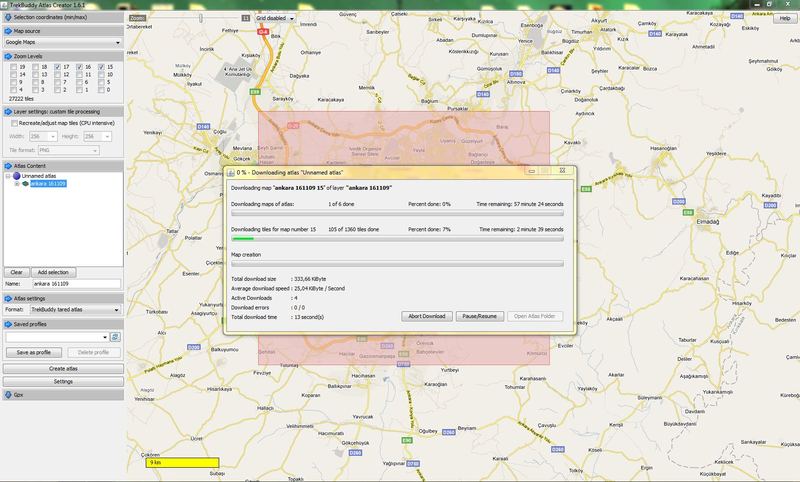Click the Average download speed value

pos(319,288)
